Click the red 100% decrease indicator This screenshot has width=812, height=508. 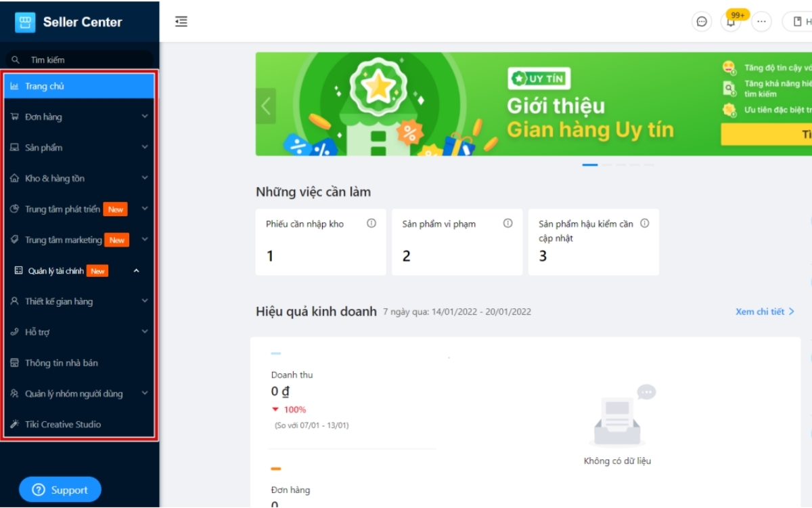pos(289,410)
